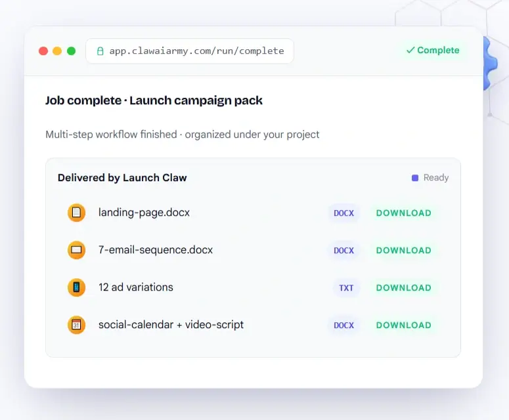
Task: Click the DOCX badge for 7-email-sequence.docx
Action: 343,251
